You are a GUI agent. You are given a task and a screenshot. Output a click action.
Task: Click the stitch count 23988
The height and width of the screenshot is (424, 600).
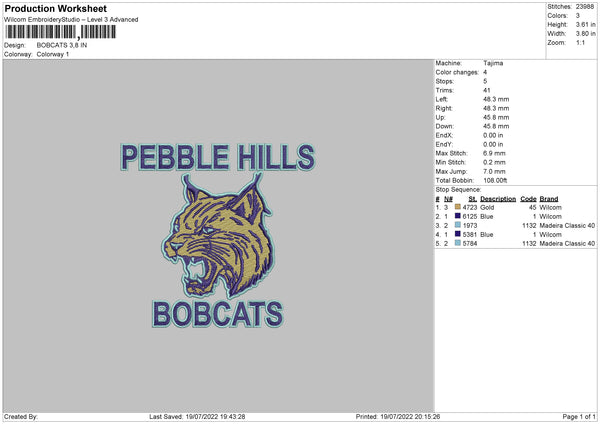point(585,7)
